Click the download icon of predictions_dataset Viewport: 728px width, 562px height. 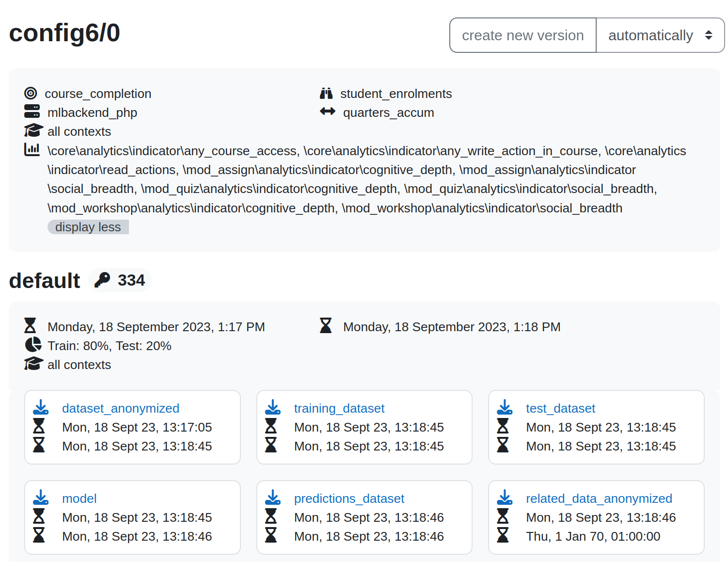tap(273, 498)
